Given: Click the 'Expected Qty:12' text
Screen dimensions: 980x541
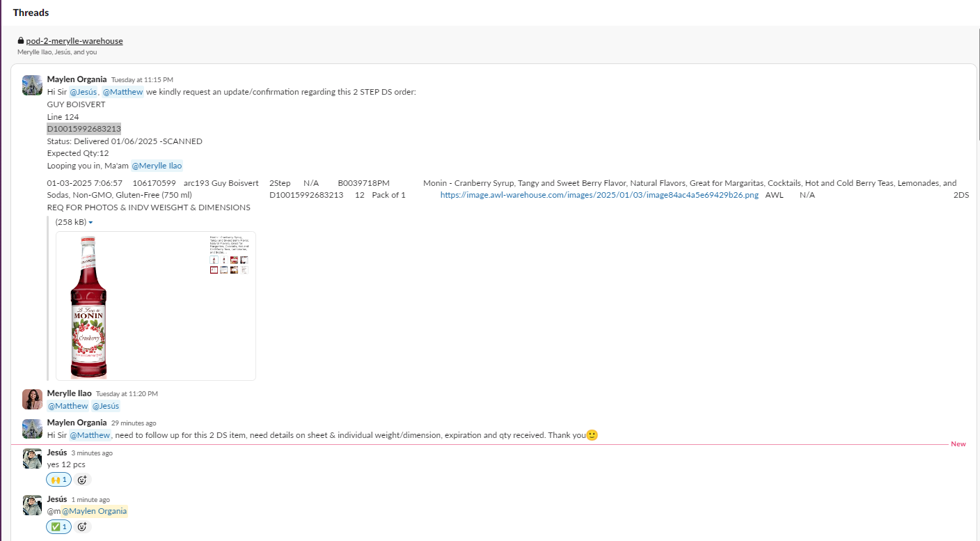Looking at the screenshot, I should (x=78, y=153).
